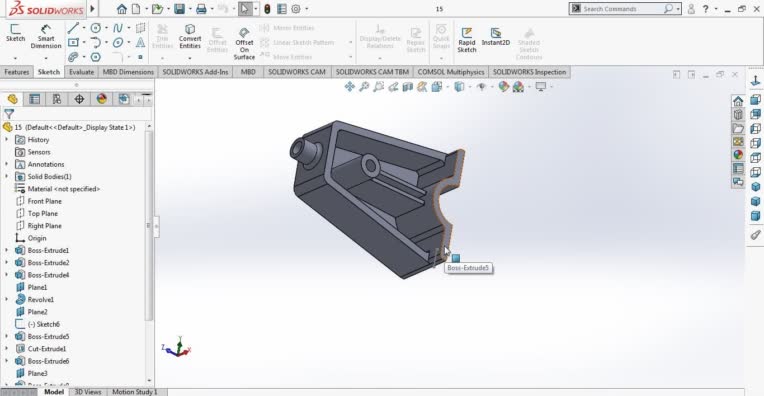Select Material <not specified> in the tree

(x=63, y=189)
